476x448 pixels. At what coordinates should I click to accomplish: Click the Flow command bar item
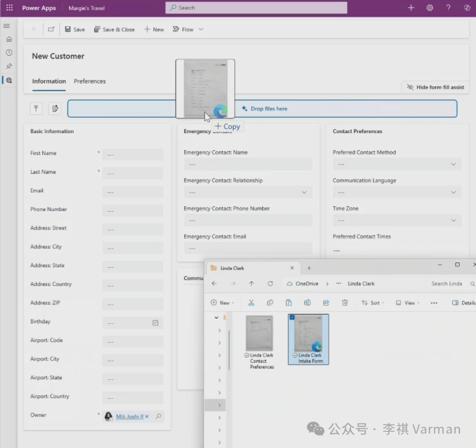tap(183, 29)
